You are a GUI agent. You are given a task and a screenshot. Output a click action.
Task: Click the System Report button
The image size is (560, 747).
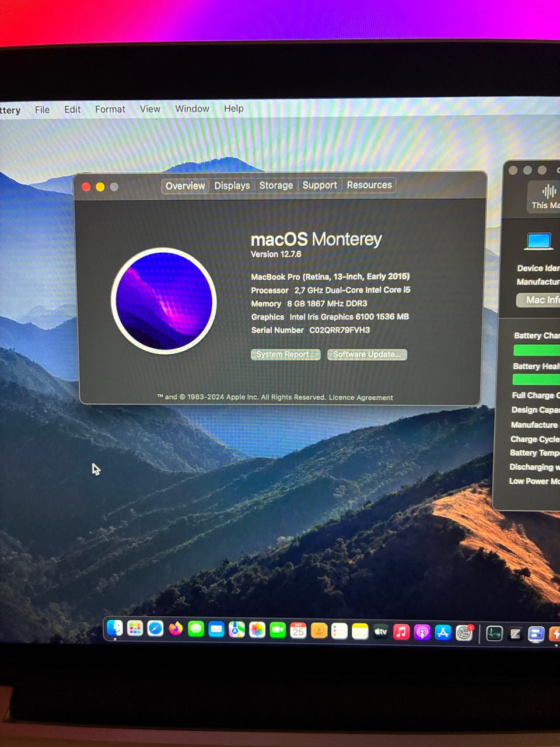click(x=286, y=354)
